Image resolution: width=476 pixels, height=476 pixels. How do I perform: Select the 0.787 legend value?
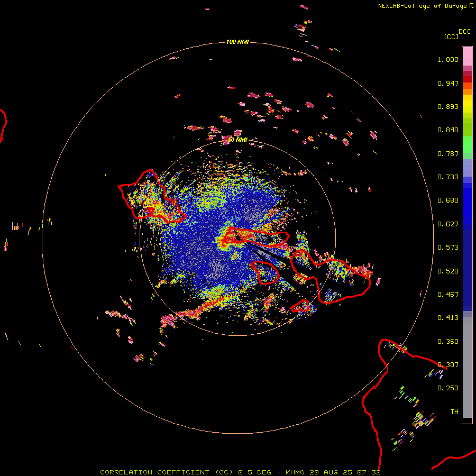click(448, 153)
